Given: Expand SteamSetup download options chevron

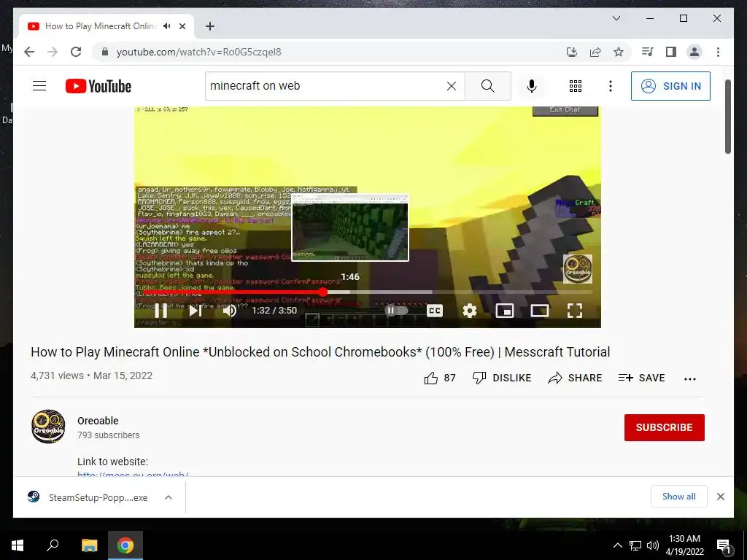Looking at the screenshot, I should pos(169,497).
